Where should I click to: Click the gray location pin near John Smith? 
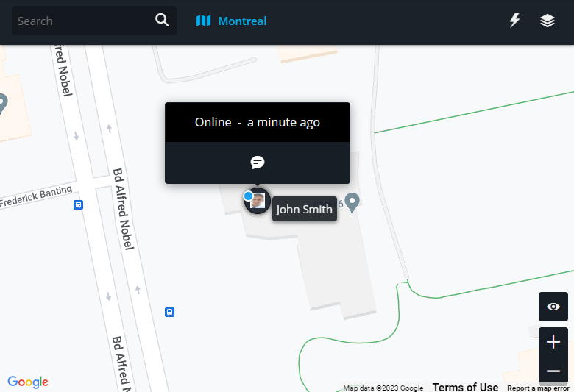point(352,203)
